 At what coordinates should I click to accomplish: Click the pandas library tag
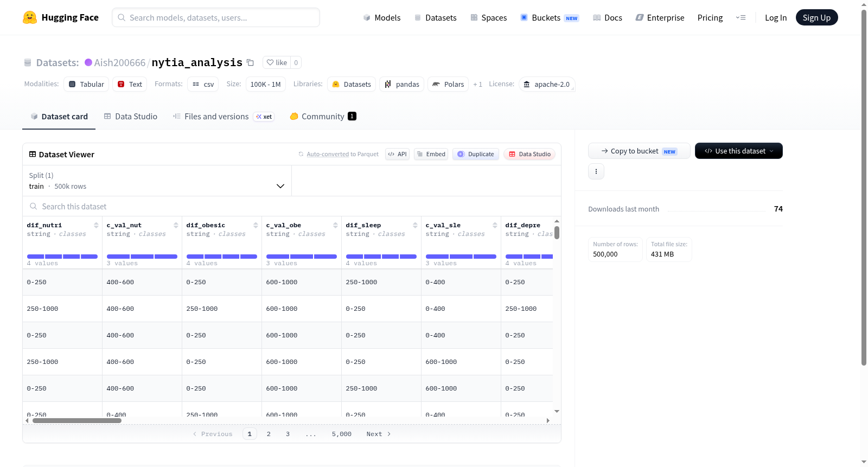pos(402,84)
